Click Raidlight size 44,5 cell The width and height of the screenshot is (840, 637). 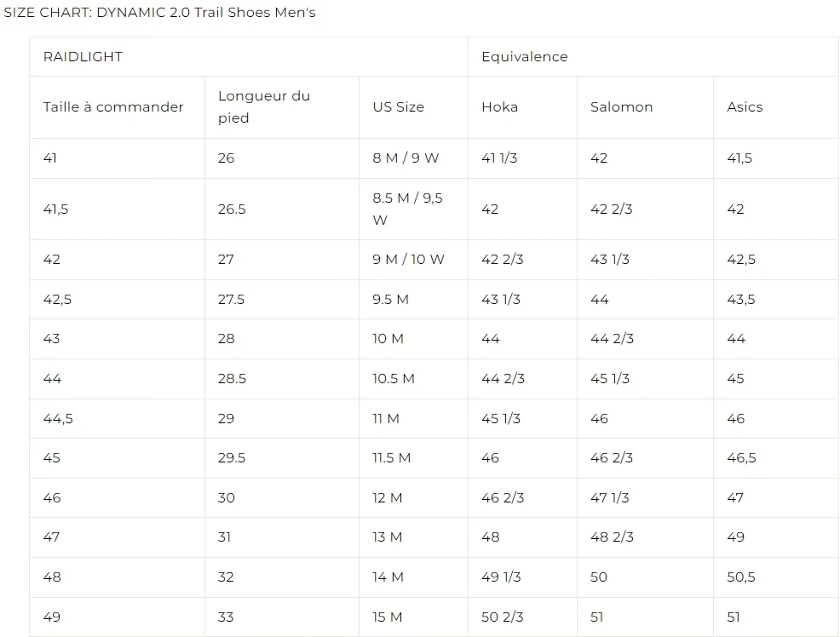[x=58, y=419]
